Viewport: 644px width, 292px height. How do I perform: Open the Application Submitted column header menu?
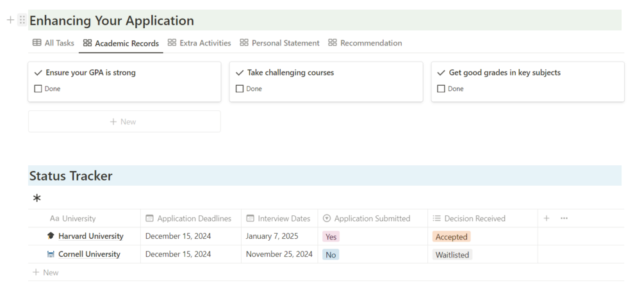click(x=372, y=218)
